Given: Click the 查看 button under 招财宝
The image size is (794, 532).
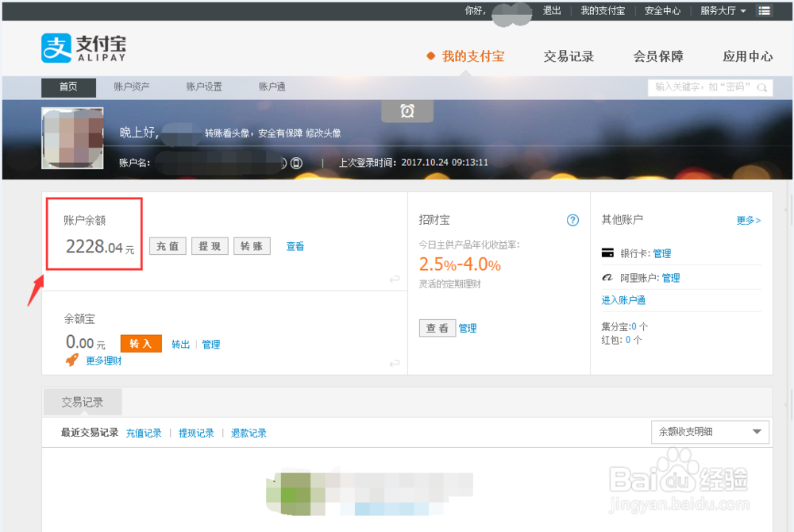Looking at the screenshot, I should (x=437, y=328).
